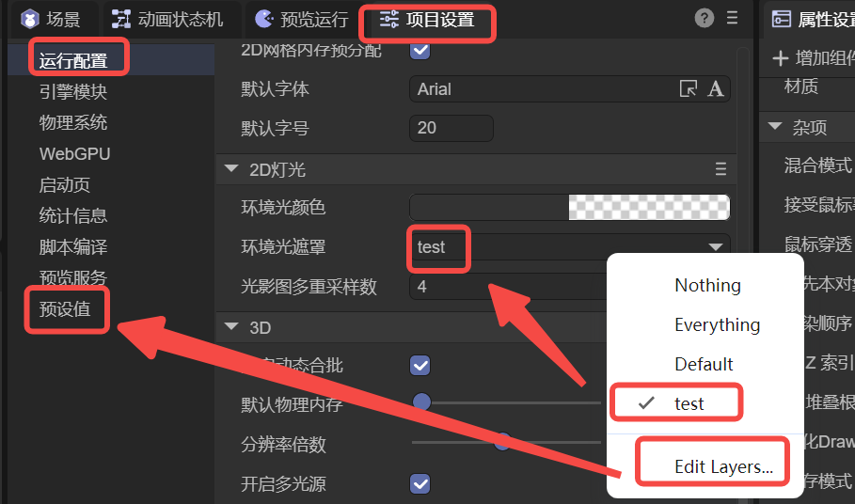Open the panel hamburger menu next to help
855x504 pixels.
733,18
